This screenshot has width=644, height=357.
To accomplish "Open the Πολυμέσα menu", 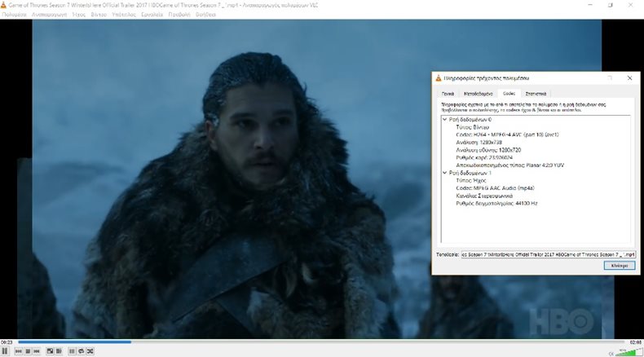I will point(14,15).
